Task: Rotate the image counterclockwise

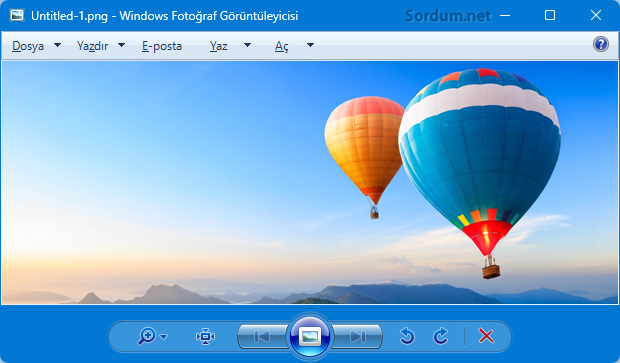Action: coord(407,337)
